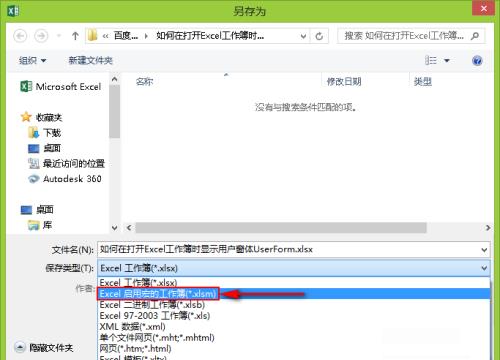
Task: Open 桌面 under favorites
Action: coord(45,148)
